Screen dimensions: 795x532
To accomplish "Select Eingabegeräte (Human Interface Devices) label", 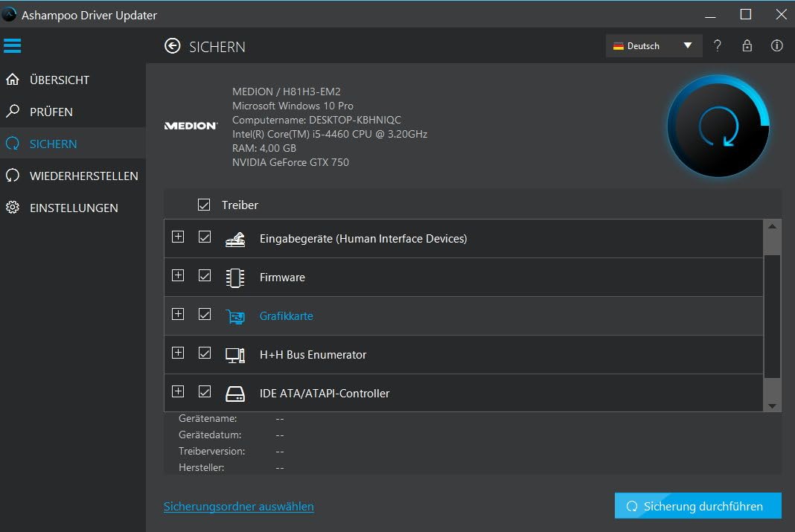I will pos(363,239).
